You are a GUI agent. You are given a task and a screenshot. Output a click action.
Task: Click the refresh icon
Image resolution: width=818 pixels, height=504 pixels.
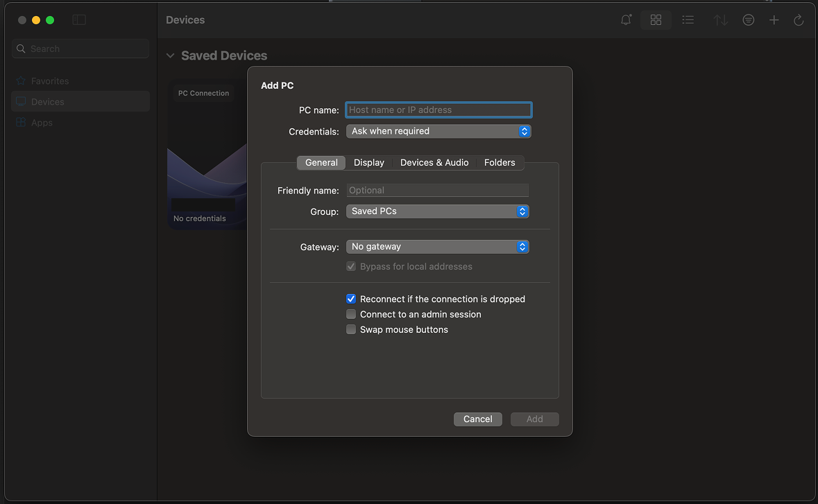tap(799, 20)
